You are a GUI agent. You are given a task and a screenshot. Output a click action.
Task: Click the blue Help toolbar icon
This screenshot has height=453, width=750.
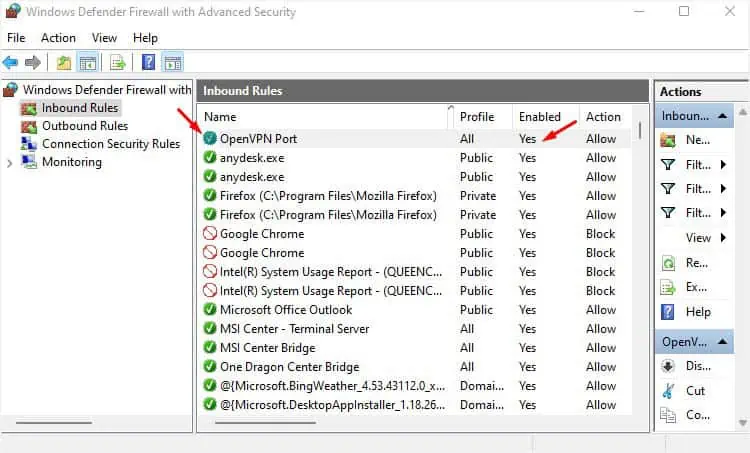pos(148,62)
